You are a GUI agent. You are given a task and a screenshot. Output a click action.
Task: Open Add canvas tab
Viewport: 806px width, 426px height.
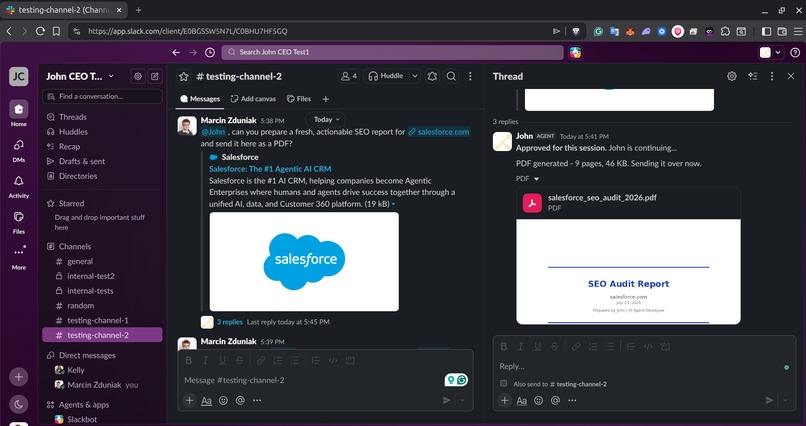pos(253,99)
